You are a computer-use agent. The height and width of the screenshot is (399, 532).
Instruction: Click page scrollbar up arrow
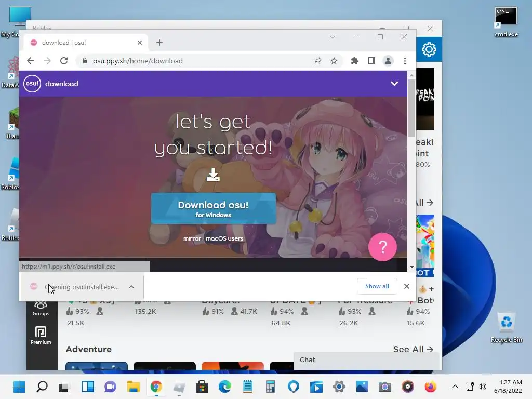click(411, 75)
